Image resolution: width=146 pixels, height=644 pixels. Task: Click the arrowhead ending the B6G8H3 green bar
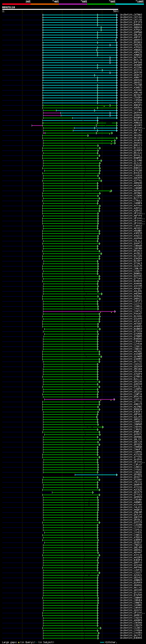pyautogui.click(x=111, y=191)
